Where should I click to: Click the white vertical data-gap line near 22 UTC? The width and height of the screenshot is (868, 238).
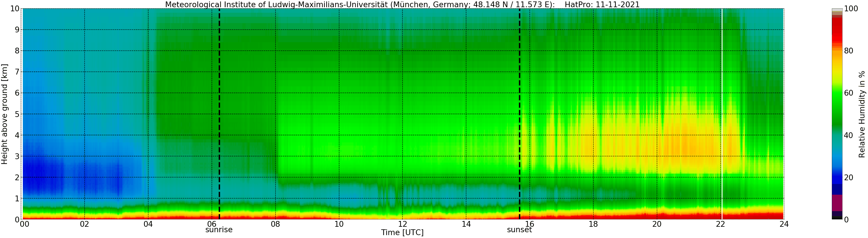(x=722, y=114)
